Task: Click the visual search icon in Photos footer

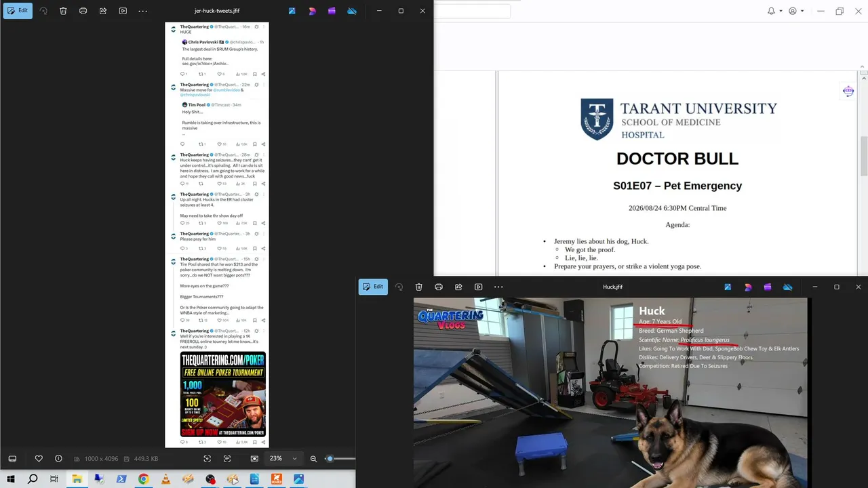Action: pos(208,459)
